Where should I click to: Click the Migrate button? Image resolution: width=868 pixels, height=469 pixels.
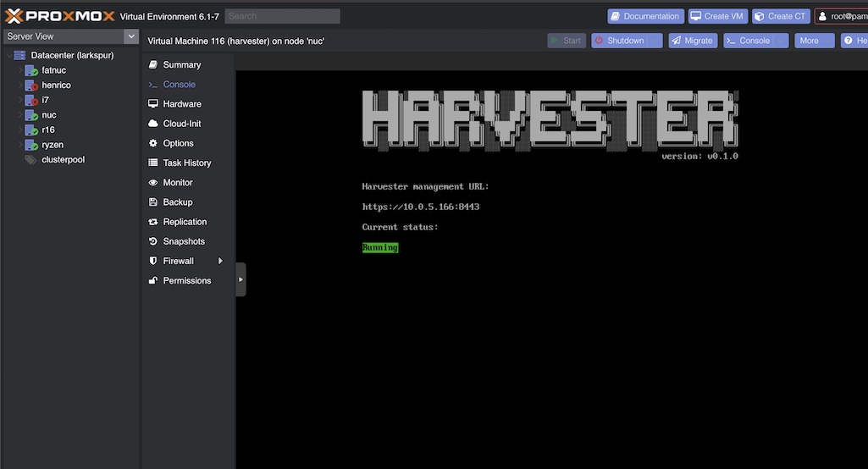click(x=693, y=41)
